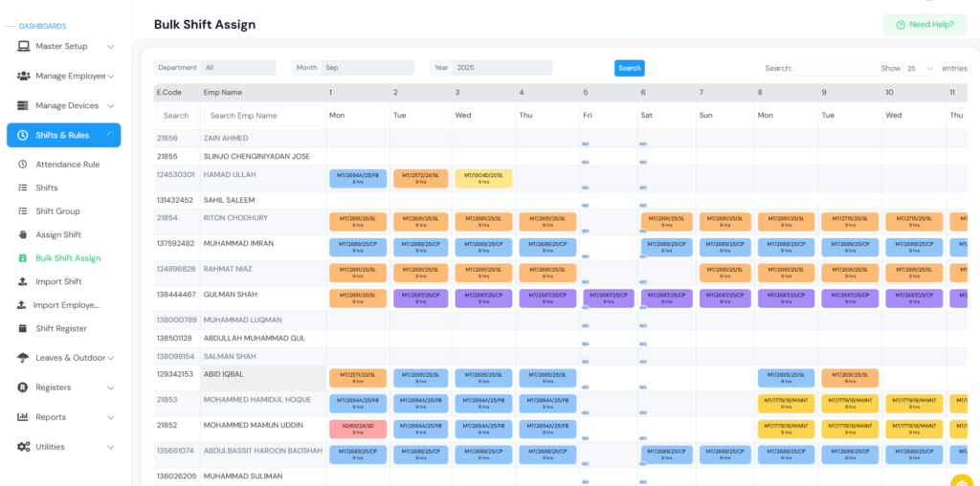The width and height of the screenshot is (980, 486).
Task: Click the Utilities gears icon
Action: click(x=23, y=447)
